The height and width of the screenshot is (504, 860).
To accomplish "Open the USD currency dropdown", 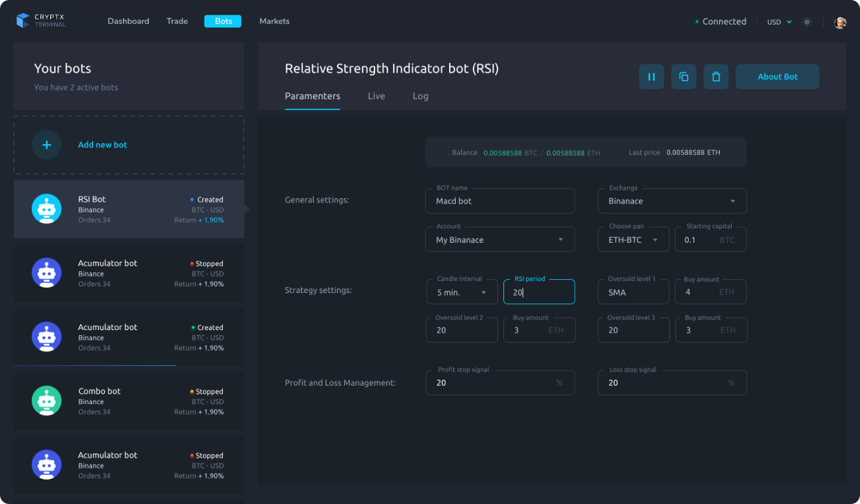I will click(x=779, y=22).
